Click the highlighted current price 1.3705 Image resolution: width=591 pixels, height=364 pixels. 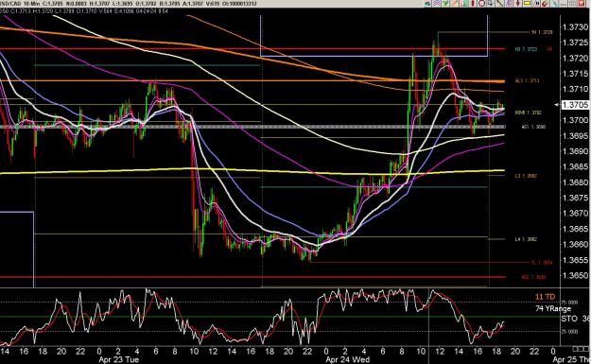click(575, 105)
